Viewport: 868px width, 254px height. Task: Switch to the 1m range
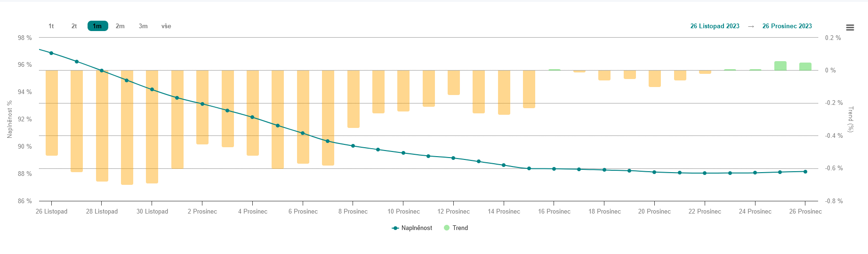[x=97, y=26]
